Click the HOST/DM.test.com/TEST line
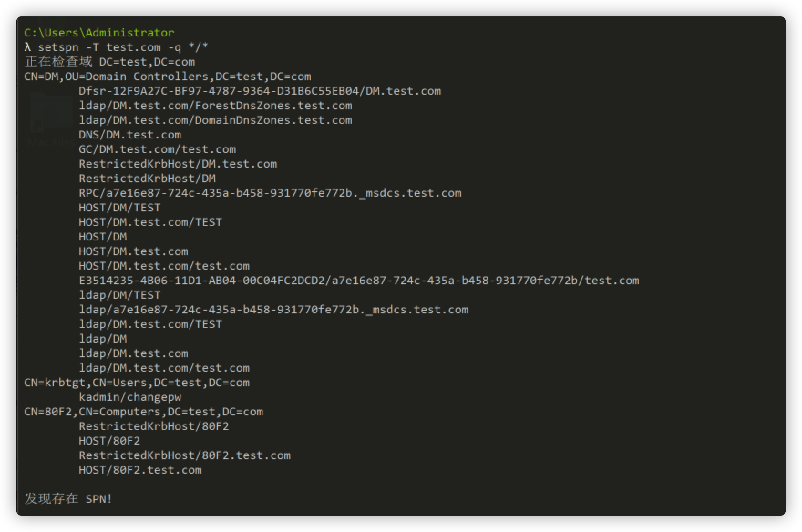This screenshot has height=532, width=802. [150, 222]
